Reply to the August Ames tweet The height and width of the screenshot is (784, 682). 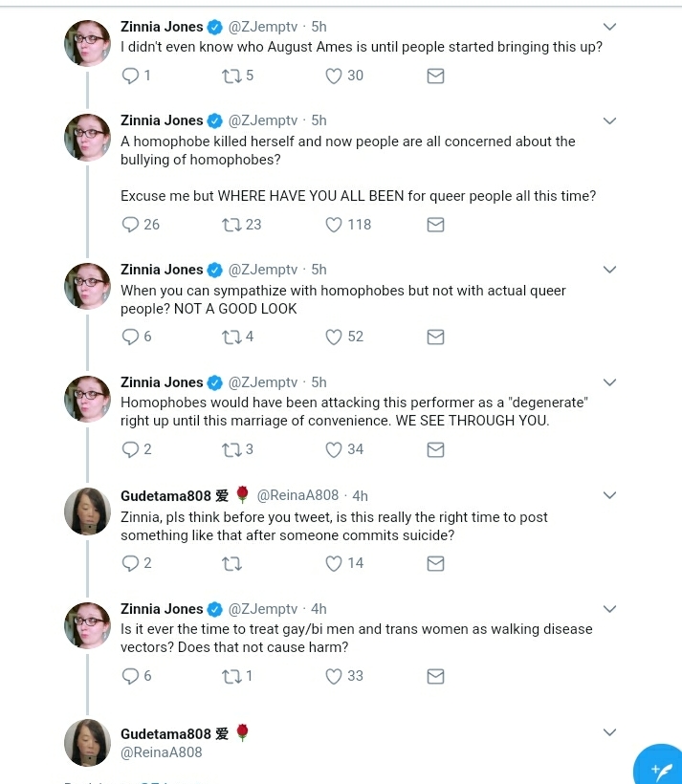(x=131, y=76)
